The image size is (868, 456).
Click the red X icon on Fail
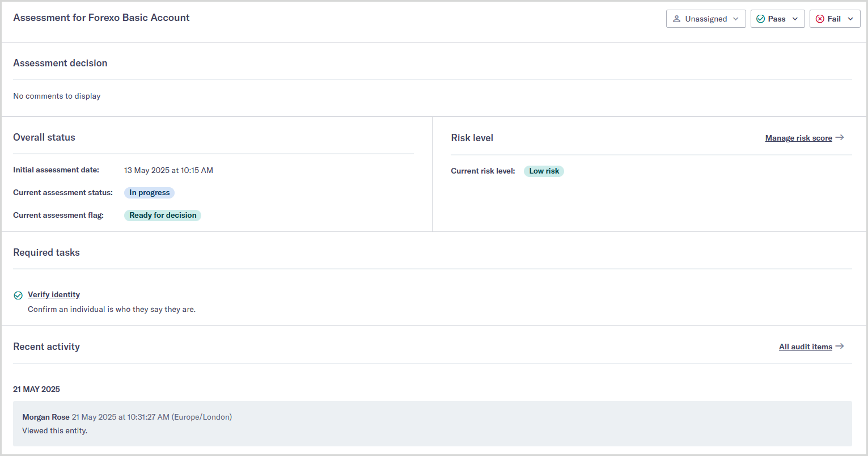(x=820, y=19)
